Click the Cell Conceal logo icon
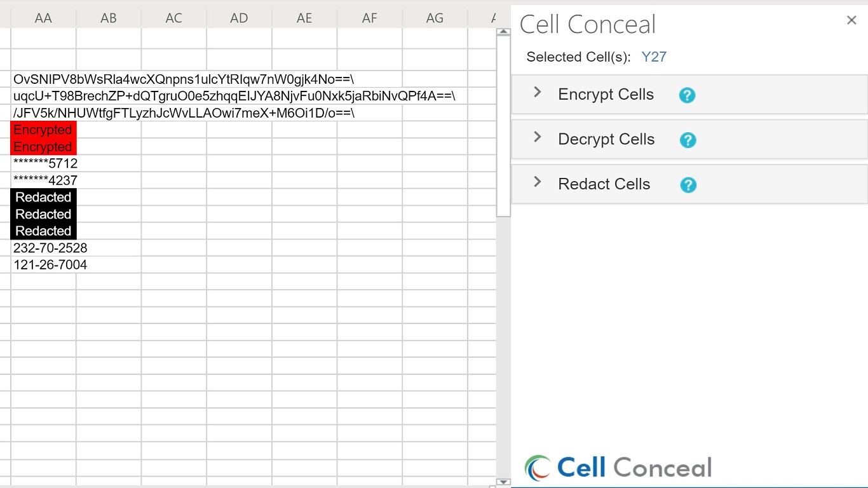The height and width of the screenshot is (488, 868). click(x=538, y=468)
